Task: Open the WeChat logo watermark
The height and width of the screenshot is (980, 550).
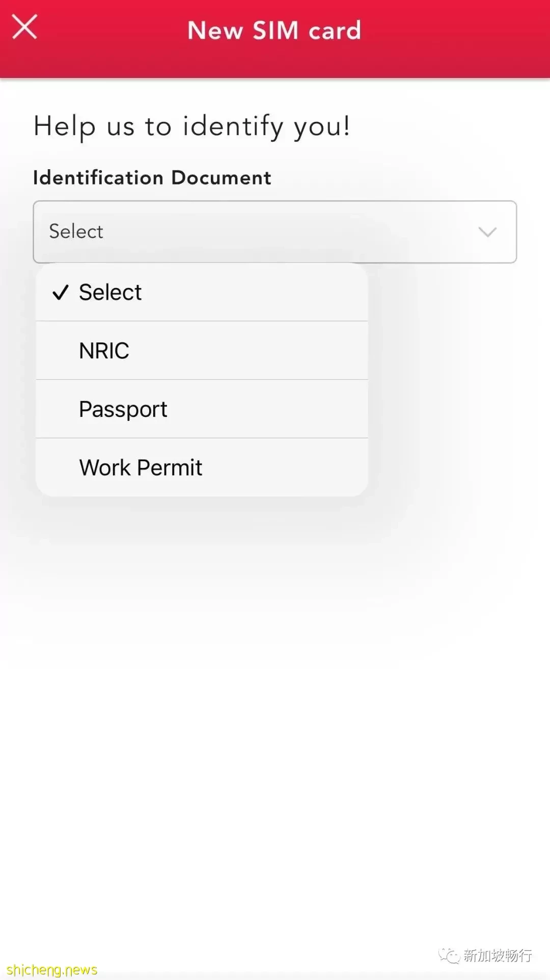Action: coord(449,955)
